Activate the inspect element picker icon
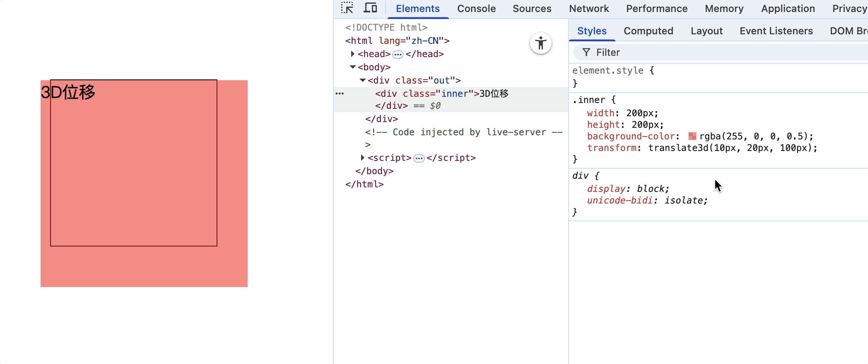868x364 pixels. click(x=347, y=8)
